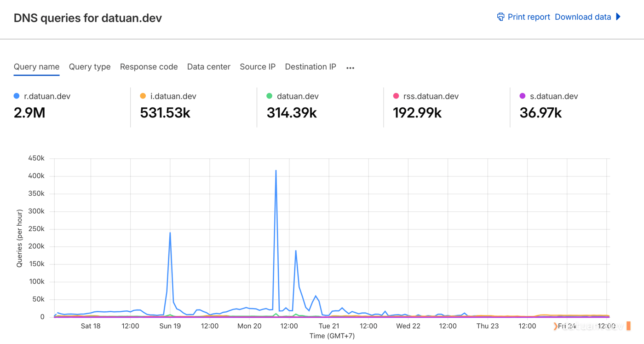Image resolution: width=644 pixels, height=344 pixels.
Task: Click the green dot for datuan.dev series
Action: [x=270, y=96]
